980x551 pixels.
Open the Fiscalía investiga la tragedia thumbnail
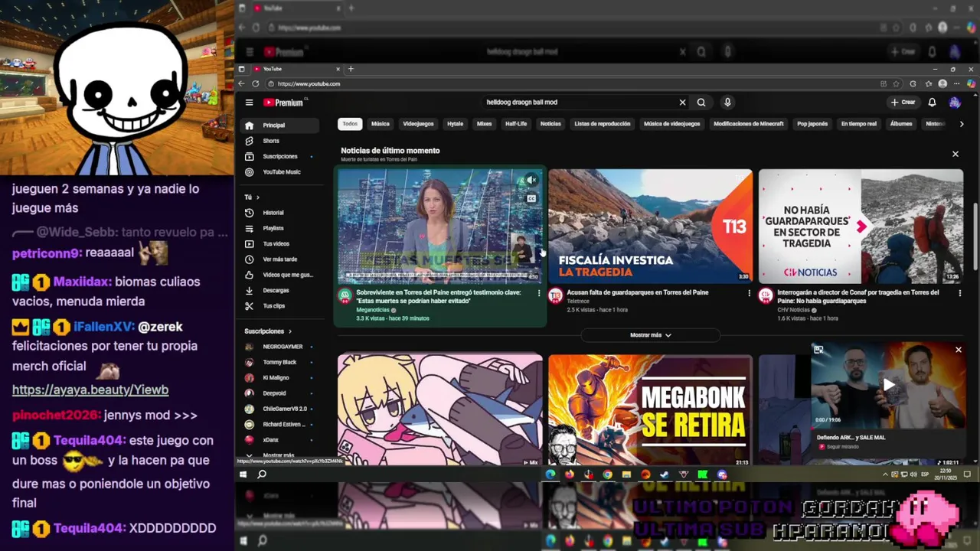tap(651, 226)
